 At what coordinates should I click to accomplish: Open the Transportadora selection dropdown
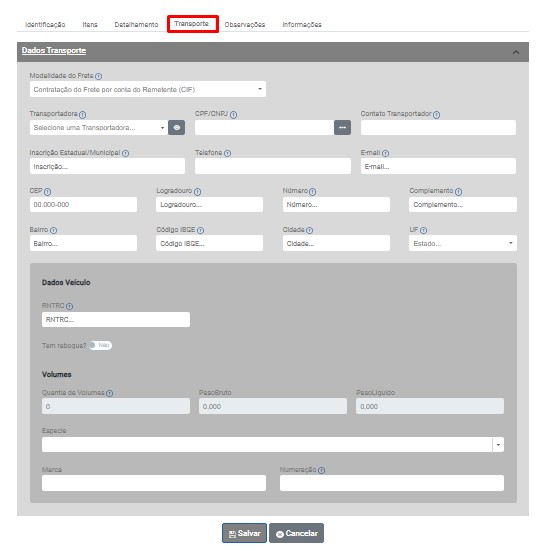point(99,128)
